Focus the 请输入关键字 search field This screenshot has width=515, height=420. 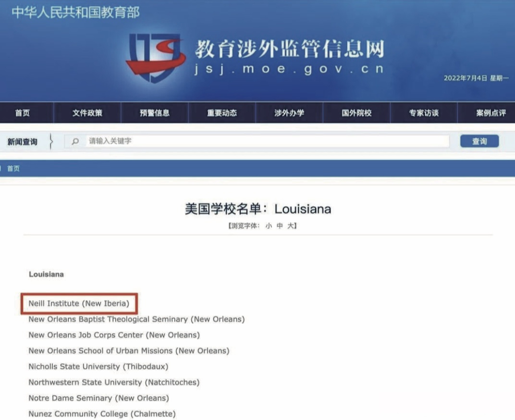point(257,141)
